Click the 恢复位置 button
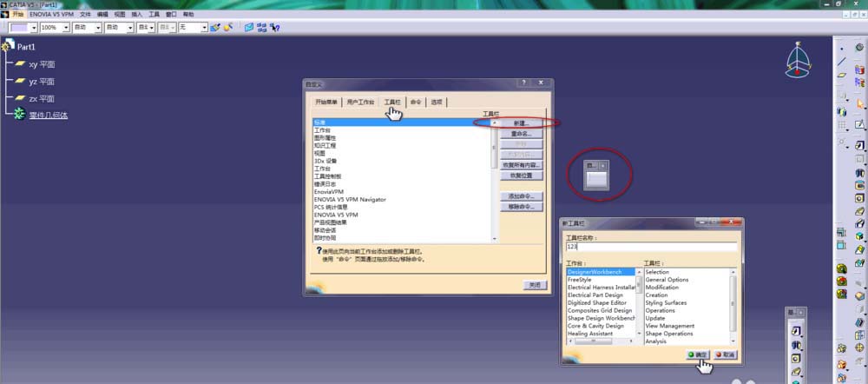Screen dimensions: 868x384 pyautogui.click(x=521, y=175)
